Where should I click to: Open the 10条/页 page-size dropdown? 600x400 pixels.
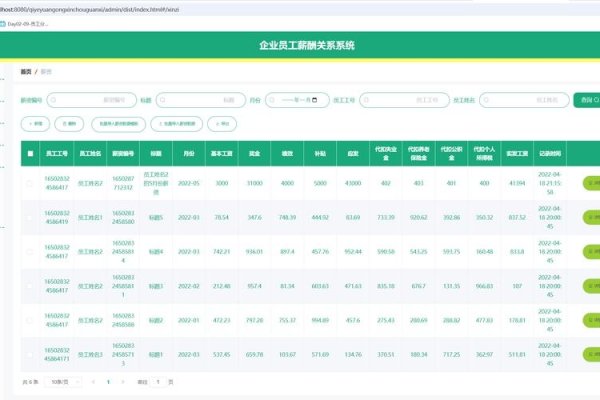[x=63, y=382]
